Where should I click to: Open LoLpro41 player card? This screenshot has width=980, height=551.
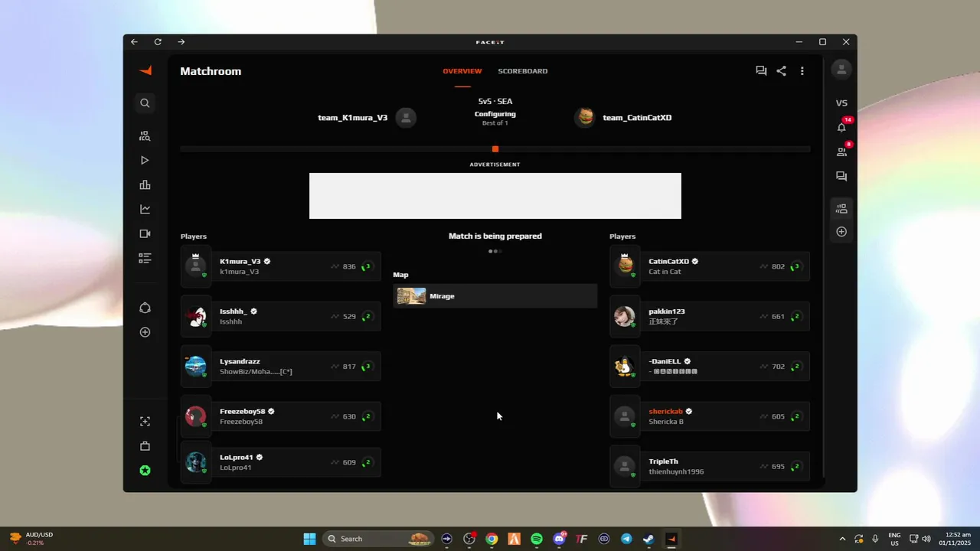(x=281, y=461)
